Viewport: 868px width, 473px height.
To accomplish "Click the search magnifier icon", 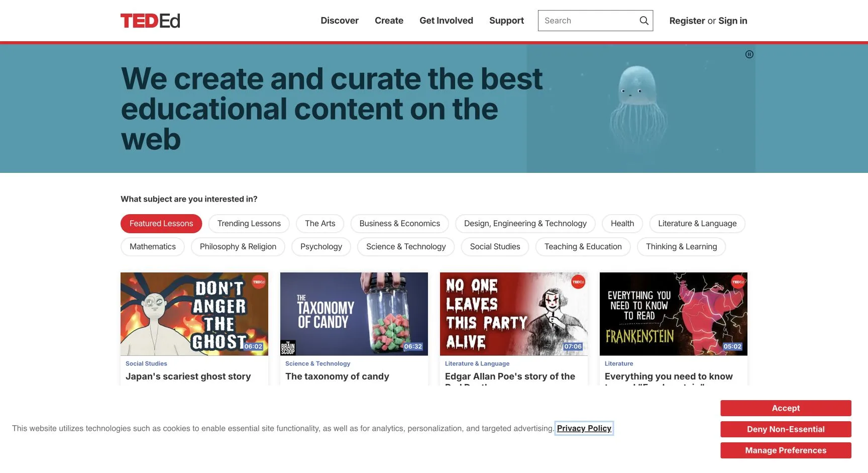I will pyautogui.click(x=644, y=21).
